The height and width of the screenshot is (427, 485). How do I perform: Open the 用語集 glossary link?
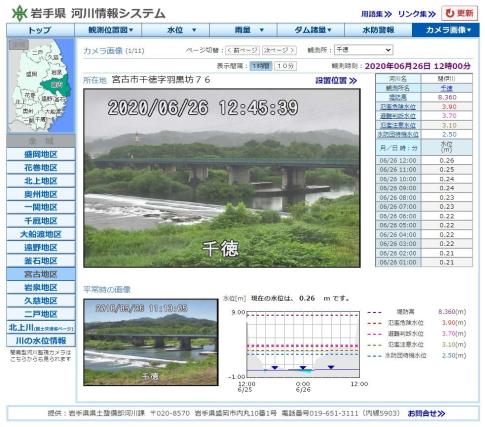click(x=376, y=14)
